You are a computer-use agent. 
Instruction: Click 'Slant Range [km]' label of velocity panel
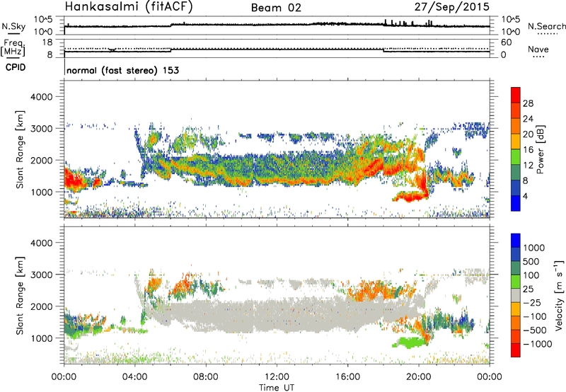pyautogui.click(x=20, y=296)
